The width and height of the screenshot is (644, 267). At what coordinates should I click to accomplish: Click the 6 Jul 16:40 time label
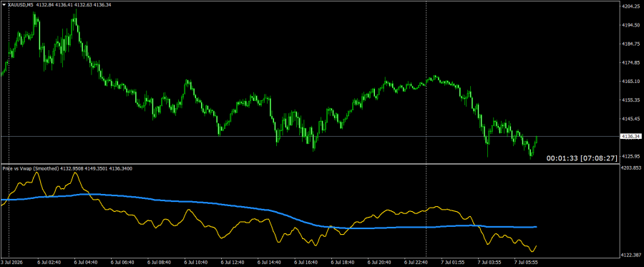pyautogui.click(x=306, y=261)
